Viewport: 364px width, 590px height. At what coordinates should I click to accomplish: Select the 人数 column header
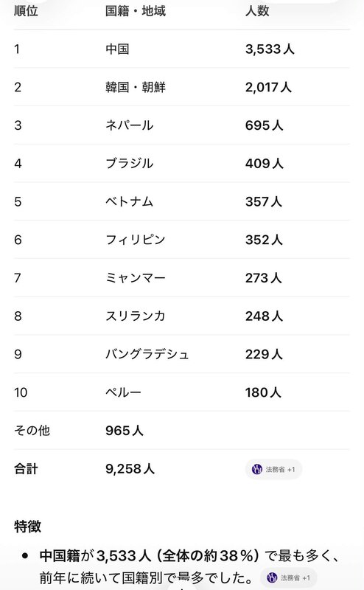point(257,11)
